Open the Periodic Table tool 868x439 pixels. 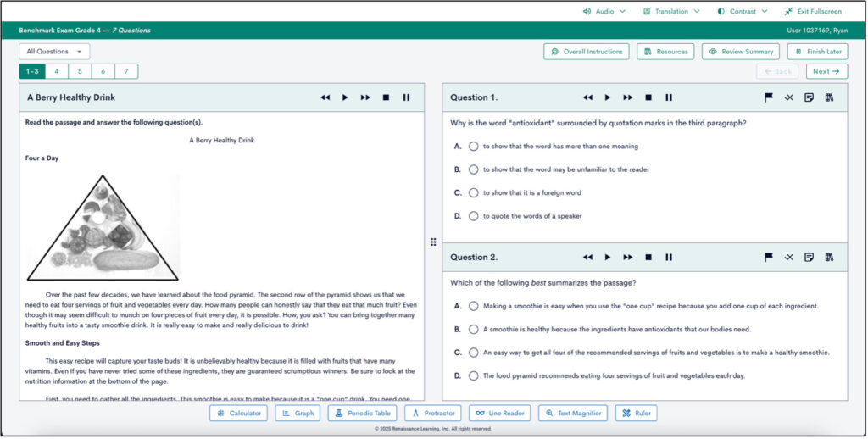363,413
